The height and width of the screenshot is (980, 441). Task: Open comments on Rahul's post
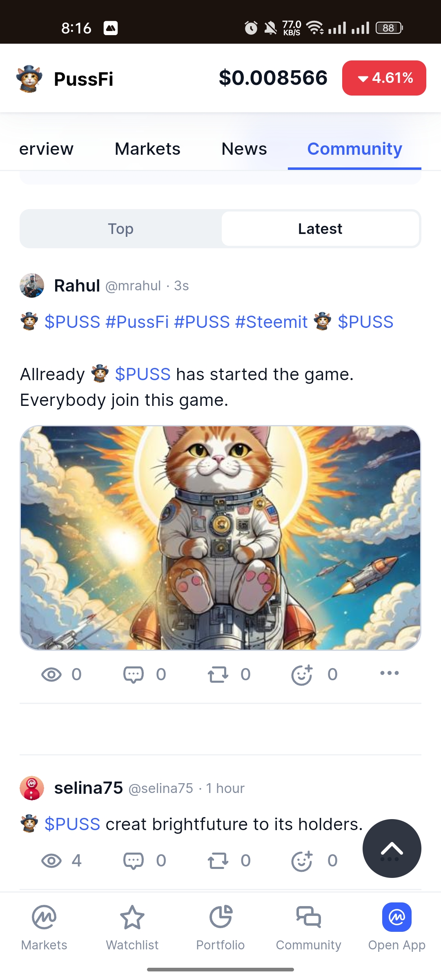point(134,674)
